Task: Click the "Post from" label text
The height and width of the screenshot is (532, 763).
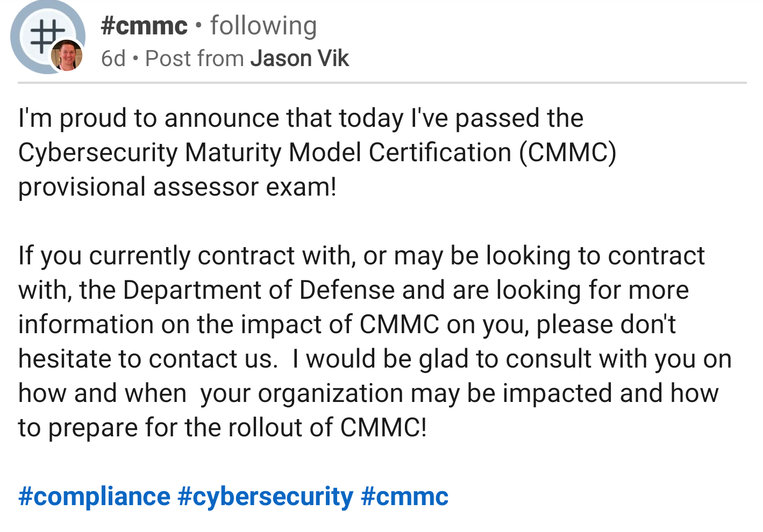Action: pyautogui.click(x=195, y=59)
